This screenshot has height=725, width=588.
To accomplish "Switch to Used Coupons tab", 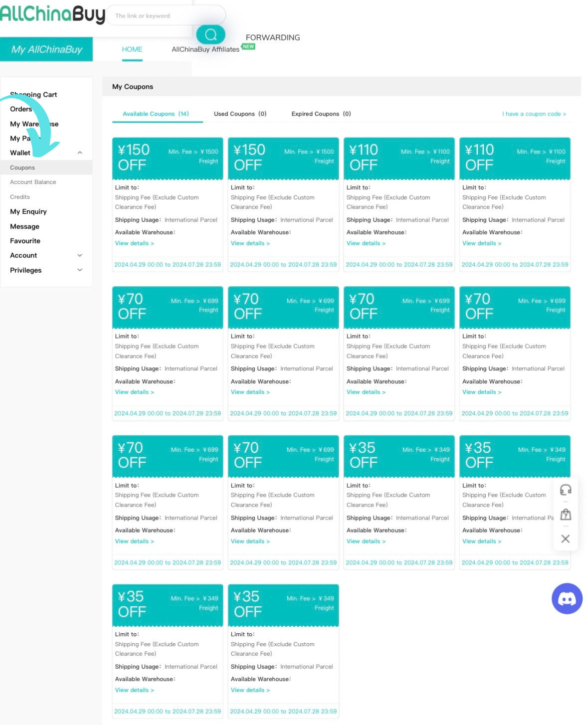I will point(240,114).
